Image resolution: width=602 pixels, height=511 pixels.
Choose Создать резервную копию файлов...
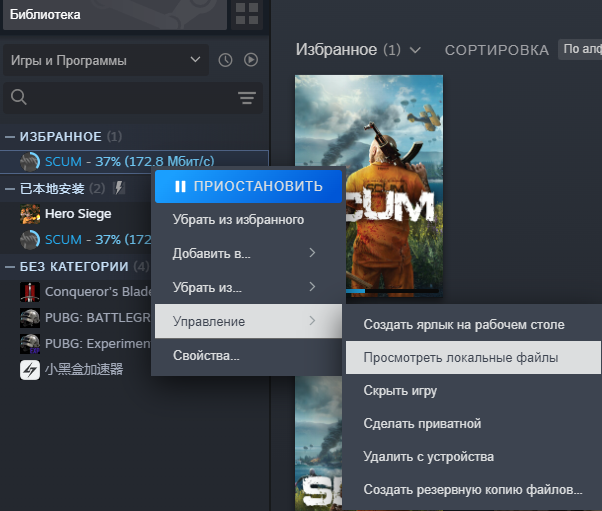(473, 490)
